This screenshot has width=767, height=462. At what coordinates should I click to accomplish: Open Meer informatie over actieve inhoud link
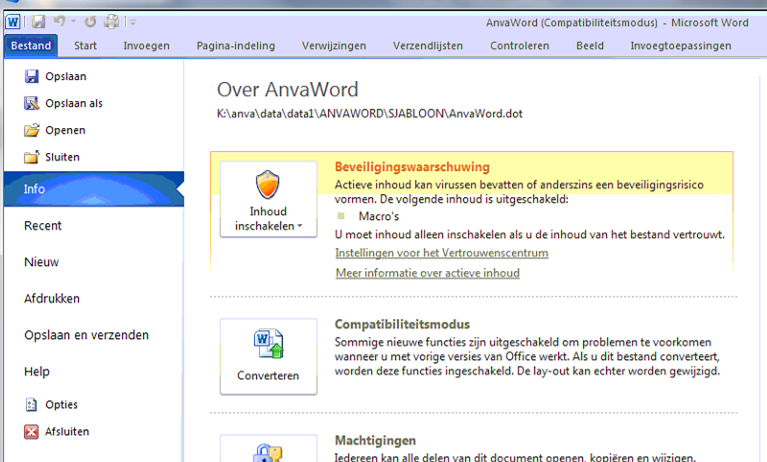pyautogui.click(x=428, y=273)
